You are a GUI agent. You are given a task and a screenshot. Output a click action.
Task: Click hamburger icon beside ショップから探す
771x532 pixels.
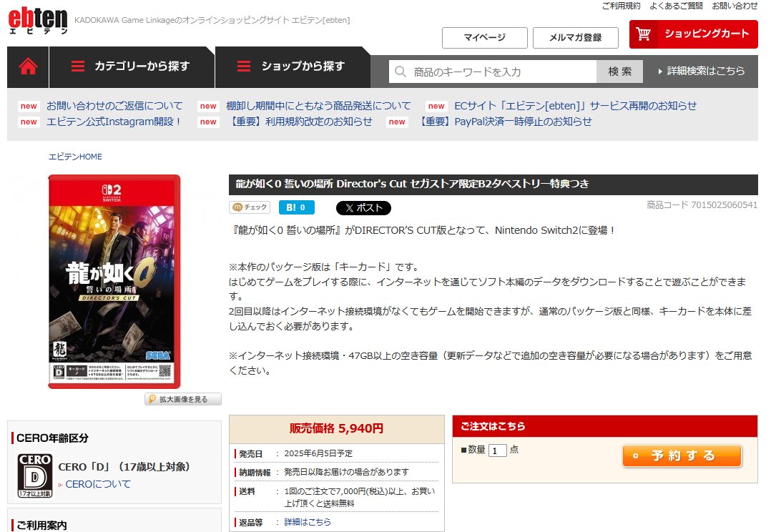pyautogui.click(x=244, y=66)
